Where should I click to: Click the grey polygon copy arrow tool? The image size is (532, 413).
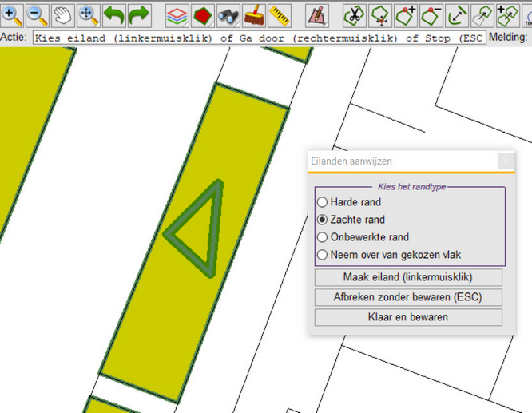pyautogui.click(x=482, y=16)
